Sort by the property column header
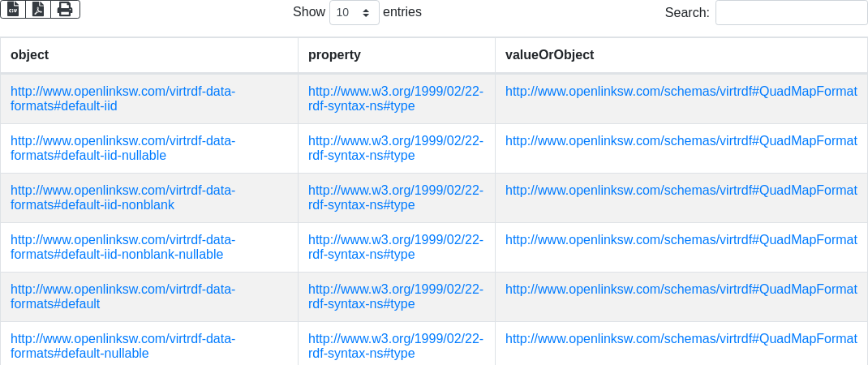 tap(334, 55)
